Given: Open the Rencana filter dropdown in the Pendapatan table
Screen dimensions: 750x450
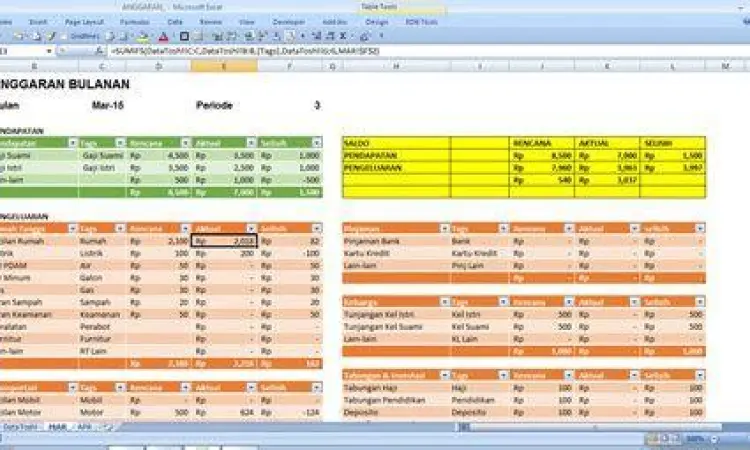Looking at the screenshot, I should (x=185, y=143).
